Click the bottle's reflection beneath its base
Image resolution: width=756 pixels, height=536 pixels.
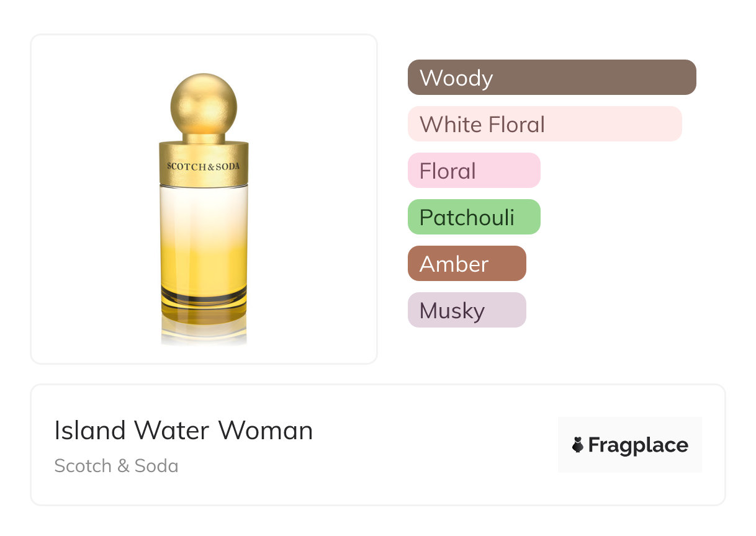coord(204,332)
